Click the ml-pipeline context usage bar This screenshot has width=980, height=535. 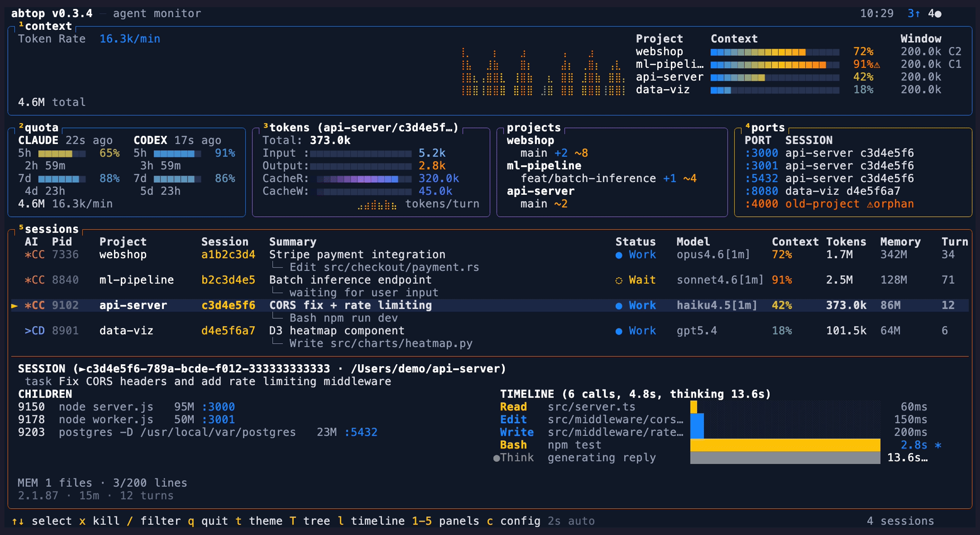[775, 65]
